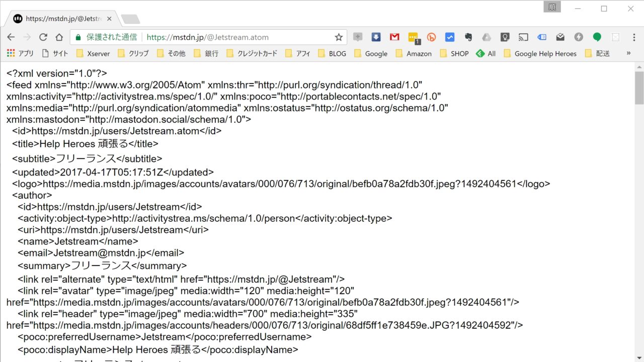The width and height of the screenshot is (644, 362).
Task: Expand the hidden bookmarks chevron
Action: tap(628, 53)
